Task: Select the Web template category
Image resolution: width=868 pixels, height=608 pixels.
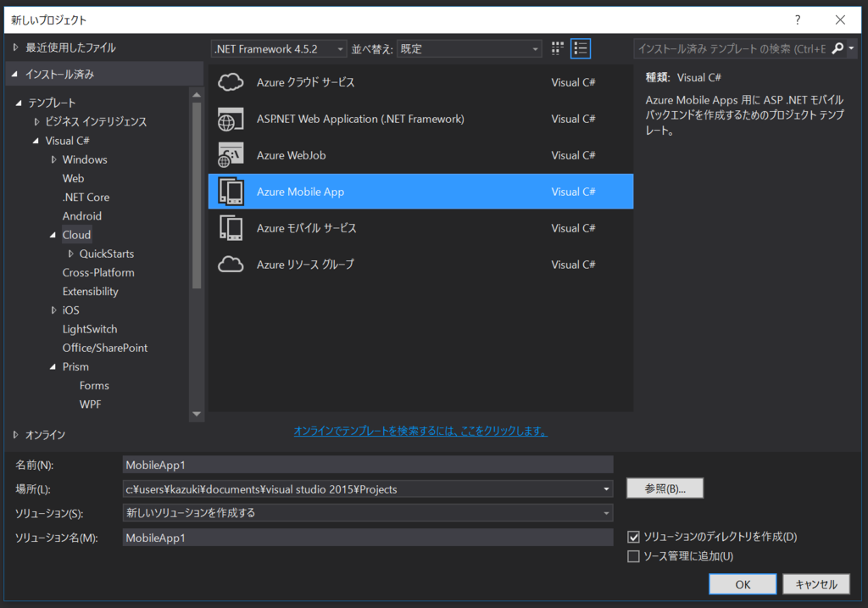Action: [x=73, y=178]
